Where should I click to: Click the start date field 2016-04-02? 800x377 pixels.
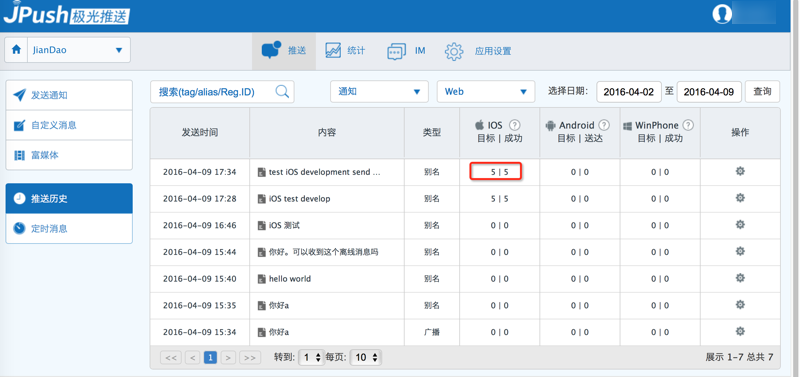tap(629, 92)
